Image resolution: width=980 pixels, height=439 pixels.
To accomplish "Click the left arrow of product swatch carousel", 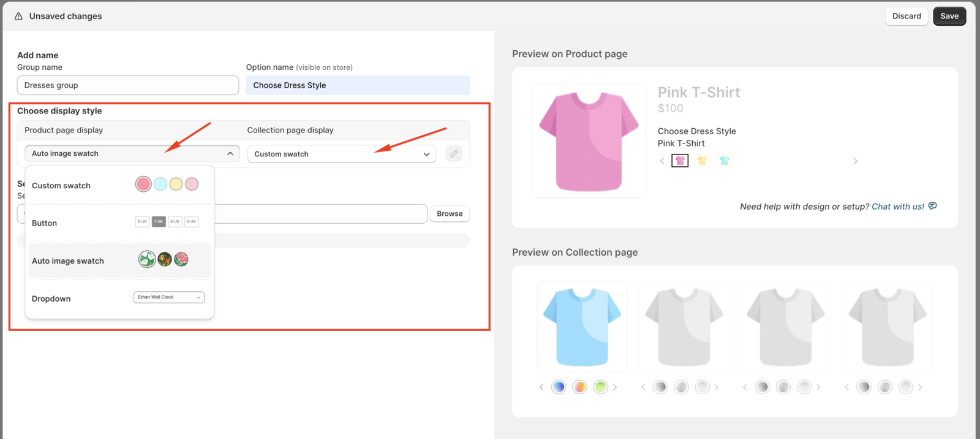I will tap(661, 161).
